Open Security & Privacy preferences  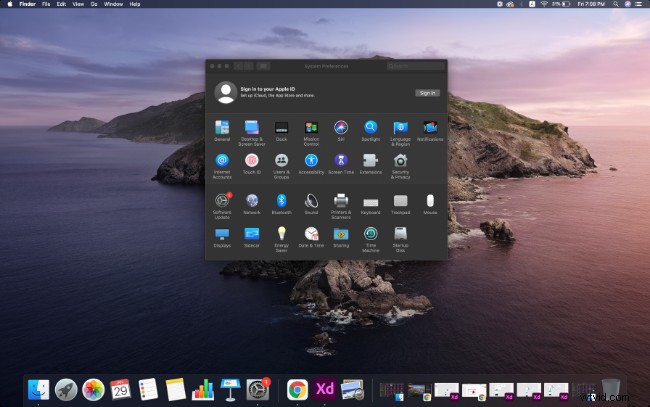click(400, 160)
